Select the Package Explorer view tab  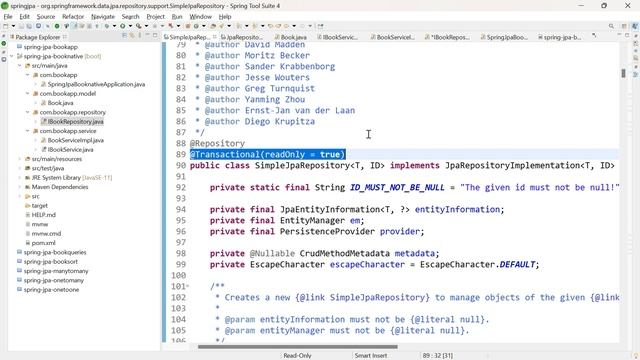tap(38, 37)
